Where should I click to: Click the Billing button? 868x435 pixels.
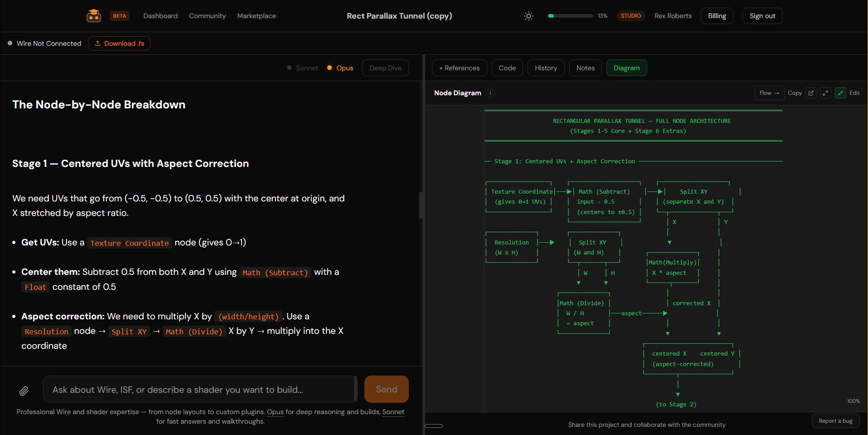(x=717, y=16)
